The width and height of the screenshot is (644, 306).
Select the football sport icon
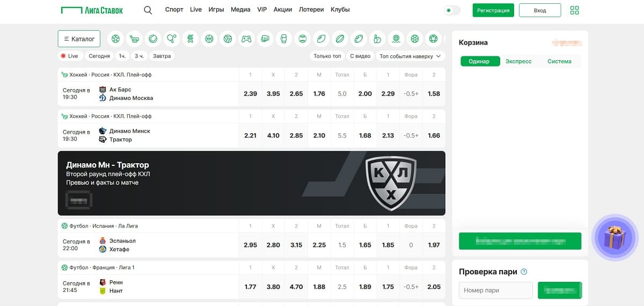115,39
